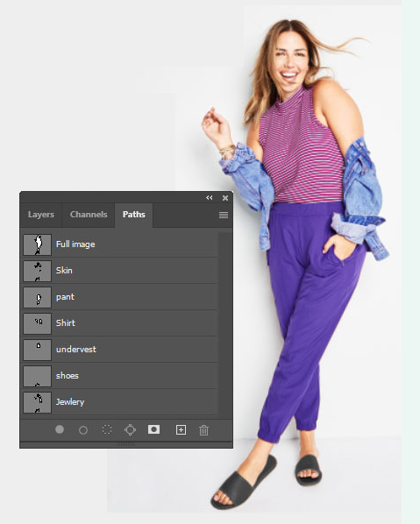Fill path with foreground color icon
420x524 pixels.
[x=60, y=429]
